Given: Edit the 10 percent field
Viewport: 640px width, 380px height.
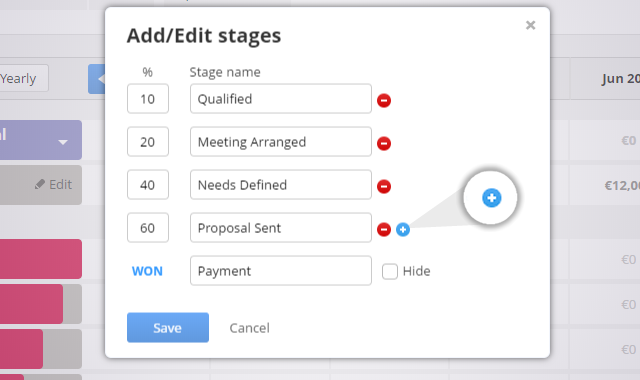Looking at the screenshot, I should (148, 99).
